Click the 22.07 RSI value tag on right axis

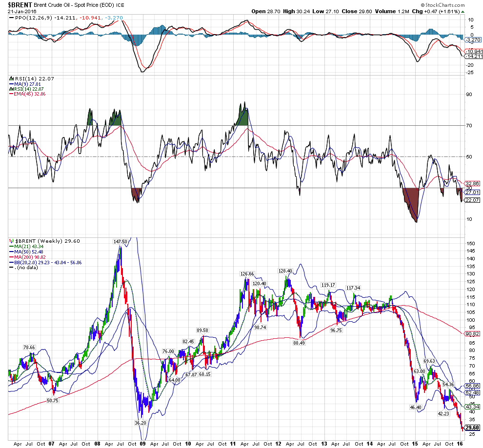tap(471, 200)
